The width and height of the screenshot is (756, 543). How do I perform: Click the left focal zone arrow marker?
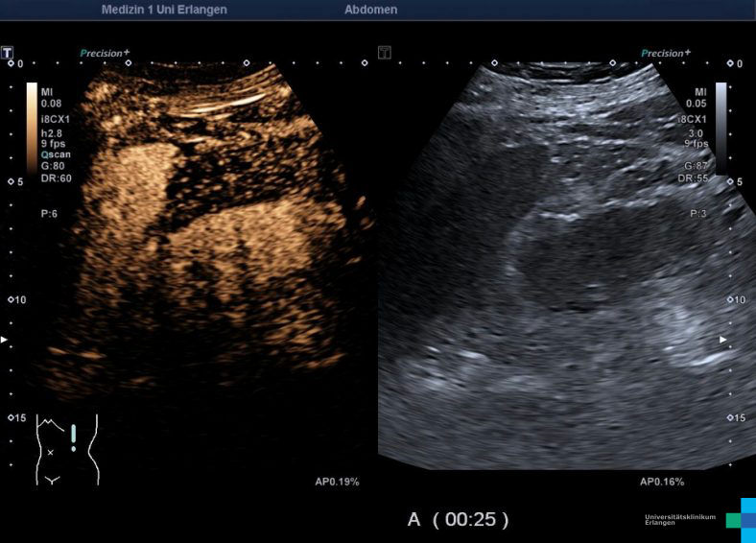[x=6, y=340]
